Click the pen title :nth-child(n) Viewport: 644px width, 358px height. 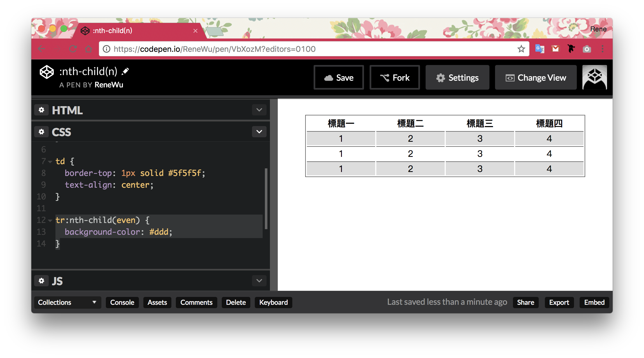pyautogui.click(x=88, y=71)
